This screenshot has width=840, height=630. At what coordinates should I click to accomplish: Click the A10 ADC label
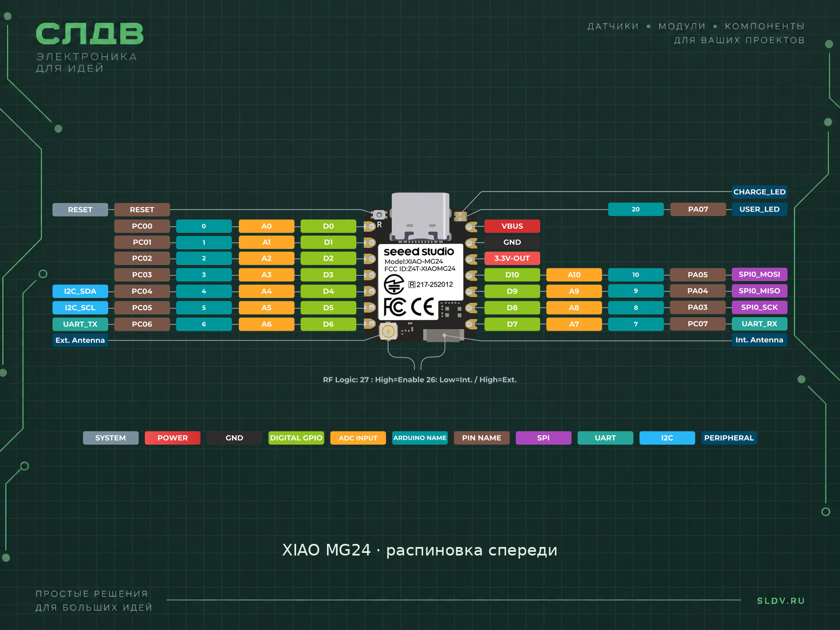(x=574, y=275)
